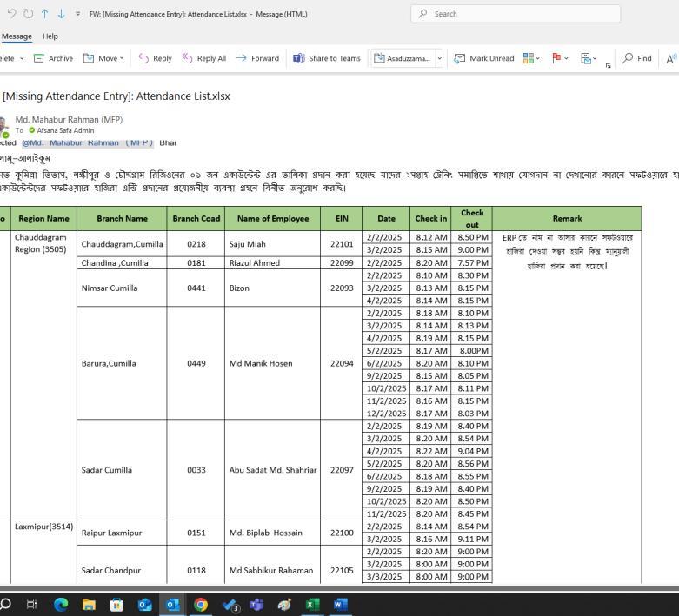Image resolution: width=679 pixels, height=616 pixels.
Task: Open Microsoft Store from taskbar
Action: point(116,604)
